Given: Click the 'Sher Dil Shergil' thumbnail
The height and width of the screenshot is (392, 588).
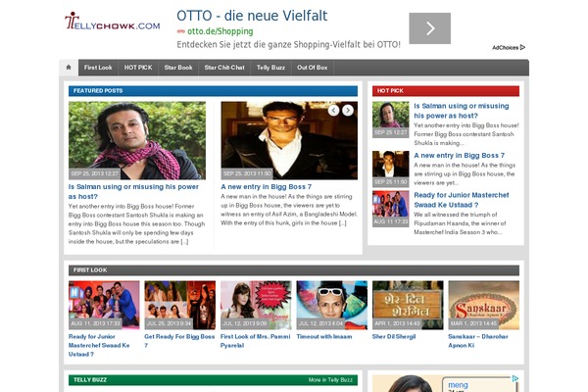Looking at the screenshot, I should [408, 305].
